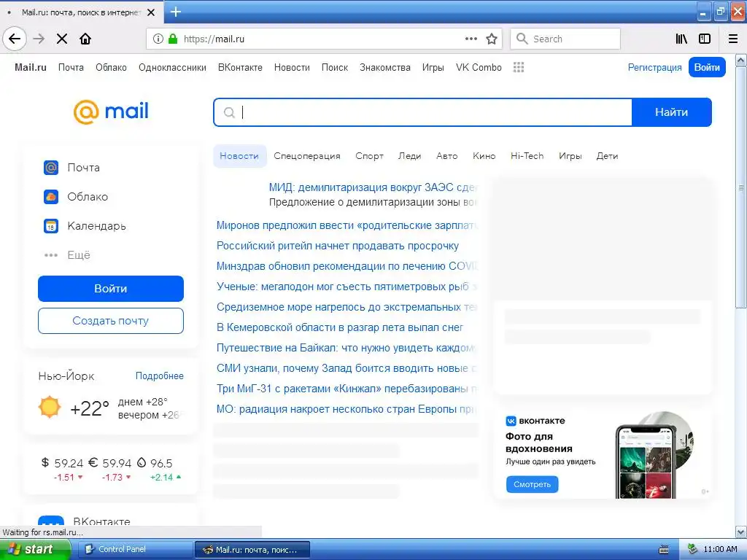Click the browser Search box
This screenshot has width=747, height=560.
tap(565, 39)
